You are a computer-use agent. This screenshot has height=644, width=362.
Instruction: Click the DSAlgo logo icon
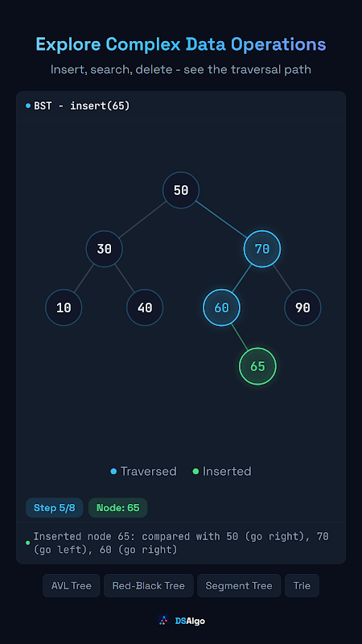click(164, 621)
